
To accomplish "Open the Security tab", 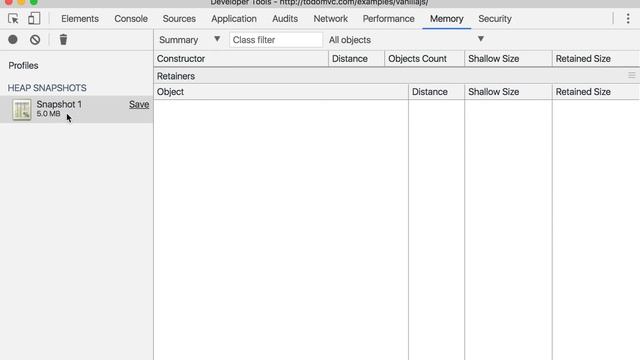I will 495,19.
